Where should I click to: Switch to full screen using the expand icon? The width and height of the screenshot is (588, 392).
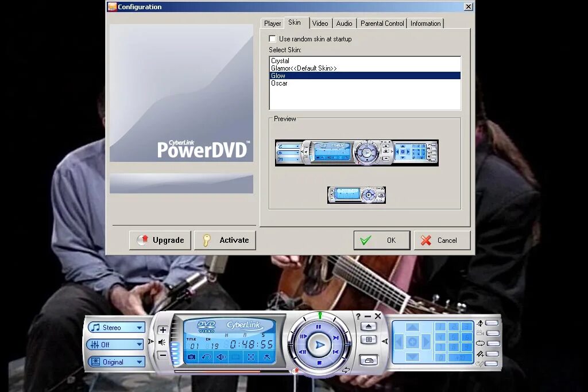[251, 357]
